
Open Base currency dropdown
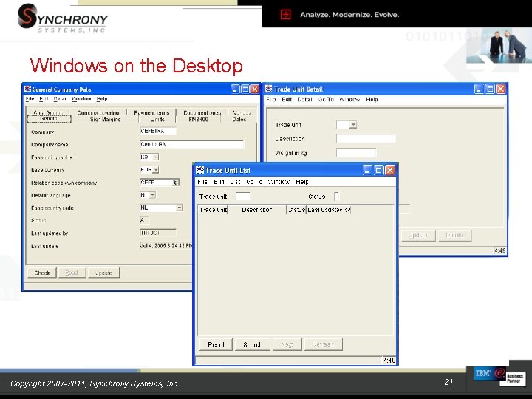[x=155, y=170]
